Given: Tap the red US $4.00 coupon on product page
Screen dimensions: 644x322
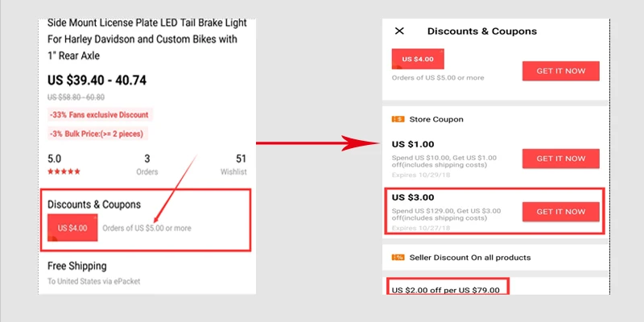Looking at the screenshot, I should click(72, 228).
